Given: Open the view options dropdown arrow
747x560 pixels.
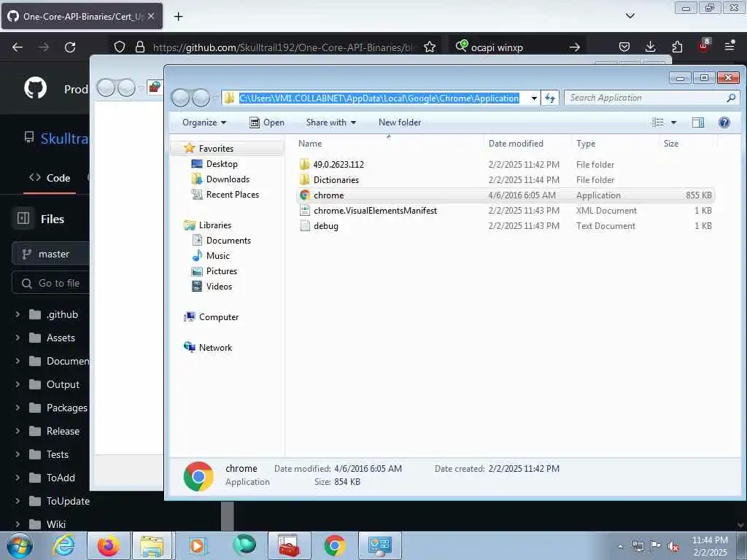Looking at the screenshot, I should point(673,122).
